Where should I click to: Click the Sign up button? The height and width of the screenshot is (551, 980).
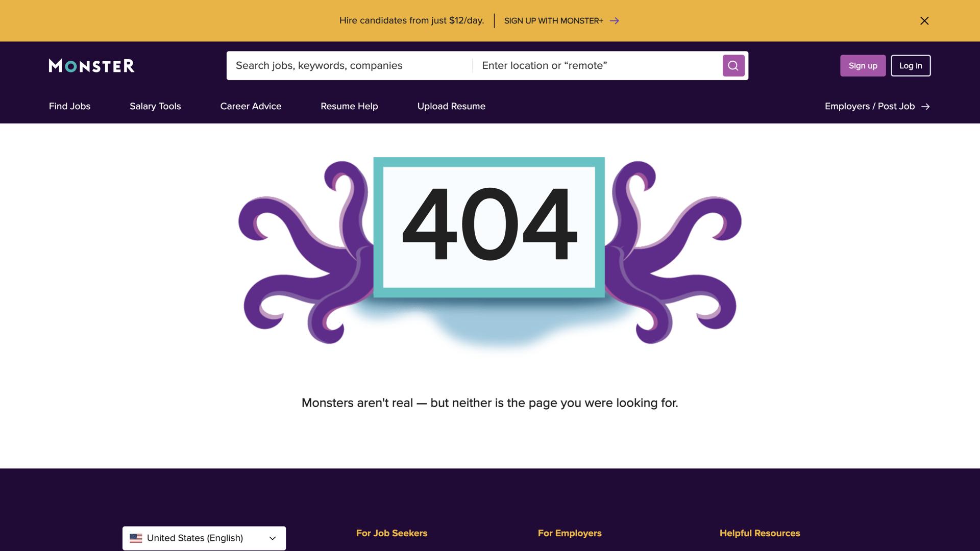tap(863, 65)
